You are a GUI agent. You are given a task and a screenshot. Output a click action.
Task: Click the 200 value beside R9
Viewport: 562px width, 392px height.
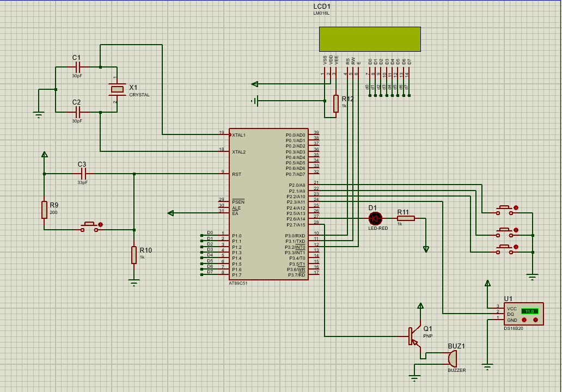pyautogui.click(x=53, y=212)
